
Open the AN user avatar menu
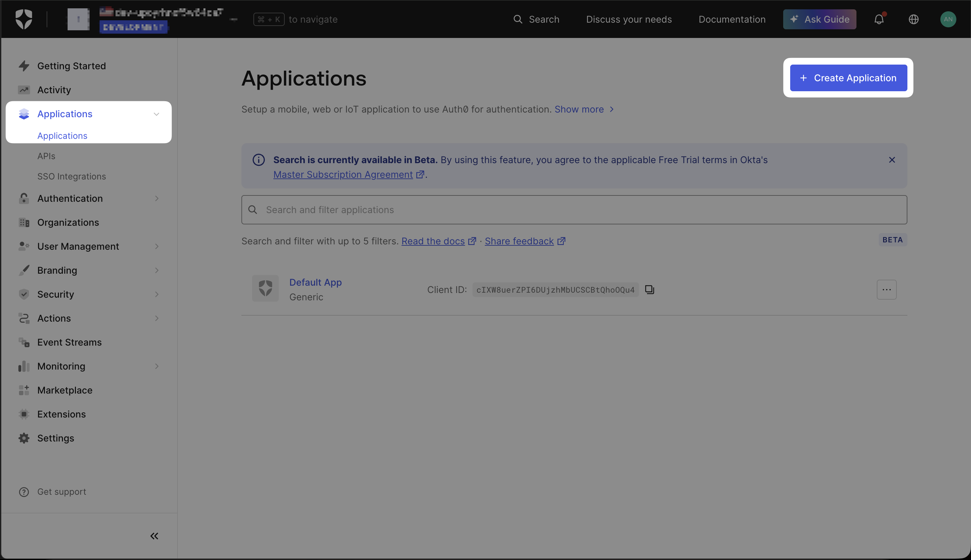(x=948, y=19)
